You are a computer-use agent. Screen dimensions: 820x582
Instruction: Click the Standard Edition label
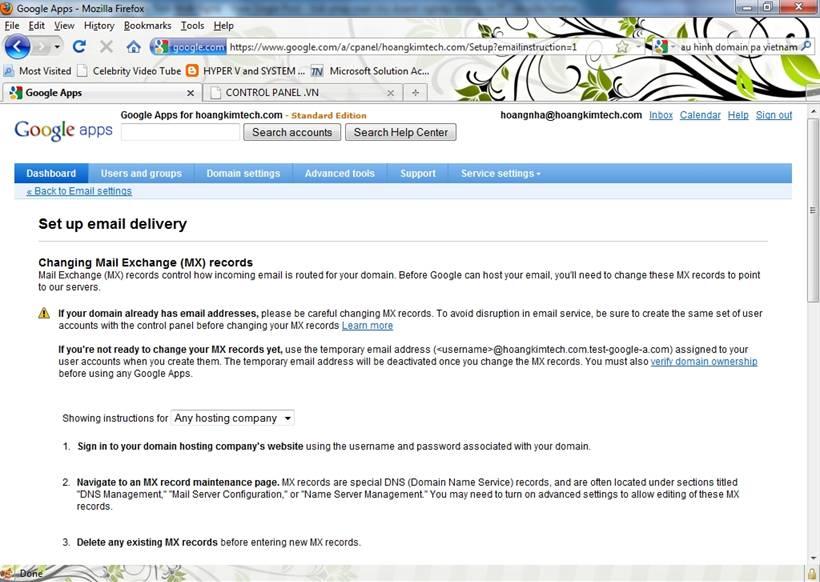[x=328, y=116]
